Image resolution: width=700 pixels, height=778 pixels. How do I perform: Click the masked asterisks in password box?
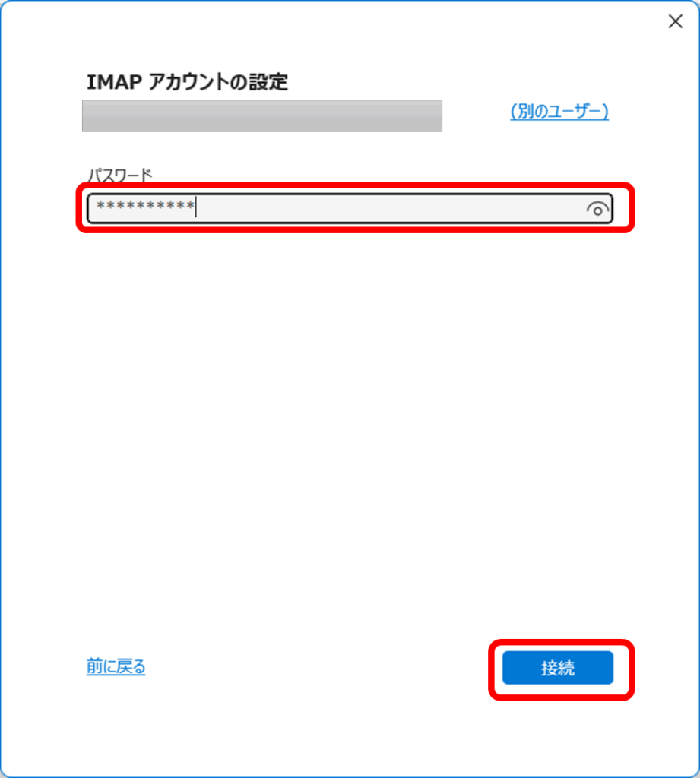[145, 205]
